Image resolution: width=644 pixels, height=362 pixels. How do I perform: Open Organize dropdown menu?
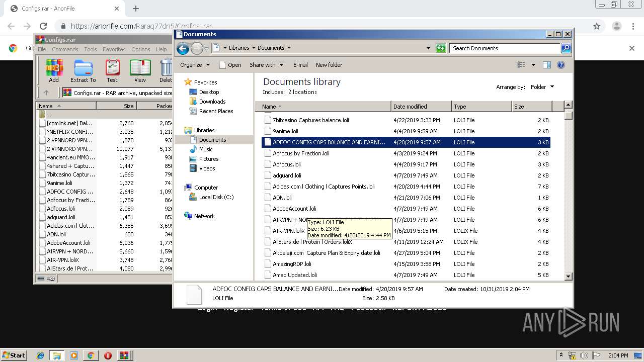click(x=195, y=65)
